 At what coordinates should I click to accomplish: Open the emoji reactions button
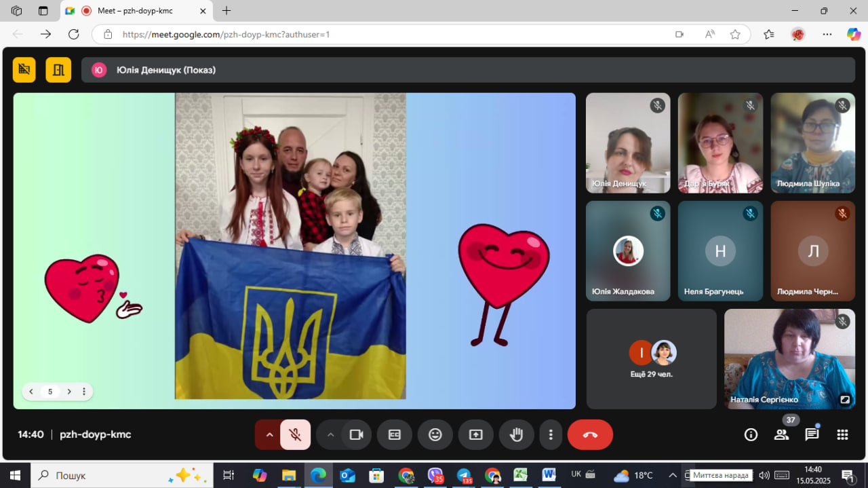435,435
